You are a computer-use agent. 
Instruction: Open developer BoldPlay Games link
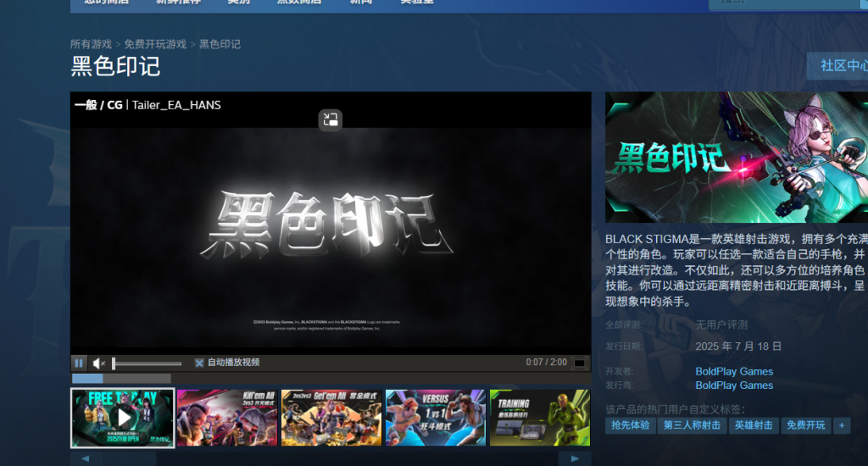pyautogui.click(x=734, y=371)
